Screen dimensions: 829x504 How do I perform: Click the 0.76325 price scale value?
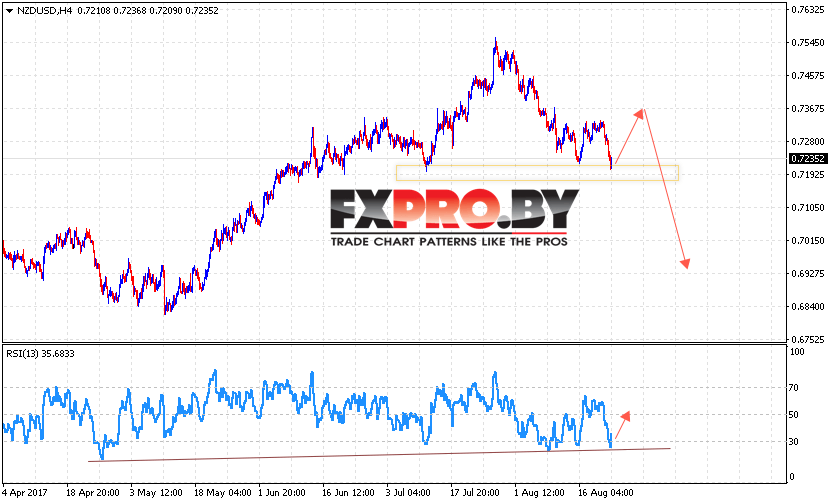coord(808,10)
